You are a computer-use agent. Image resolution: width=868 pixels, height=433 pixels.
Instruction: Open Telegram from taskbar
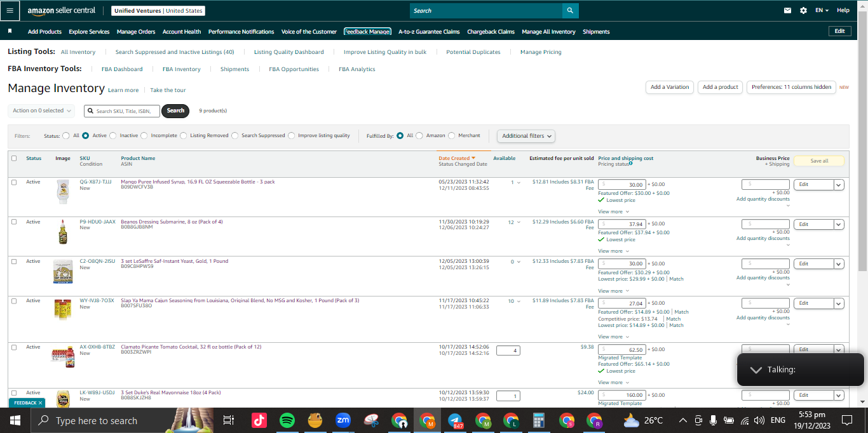click(x=455, y=420)
